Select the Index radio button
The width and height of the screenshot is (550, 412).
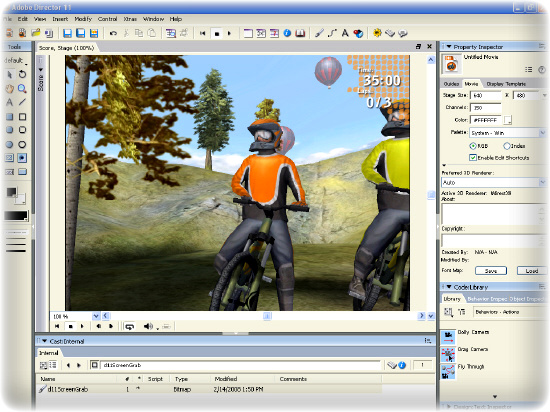click(507, 146)
